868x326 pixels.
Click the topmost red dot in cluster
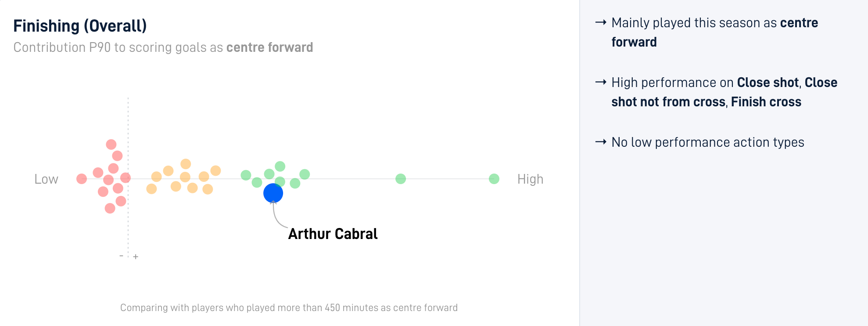[111, 145]
